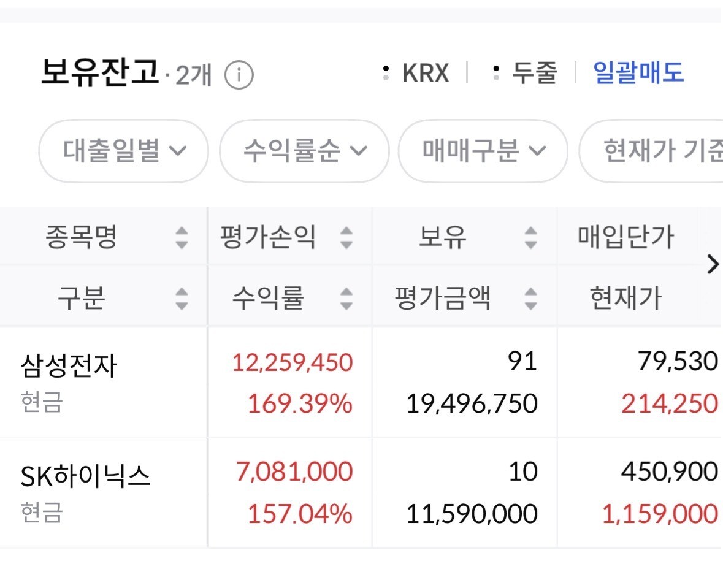723x588 pixels.
Task: Tap the 일괄매도 bulk sell link
Action: tap(638, 73)
